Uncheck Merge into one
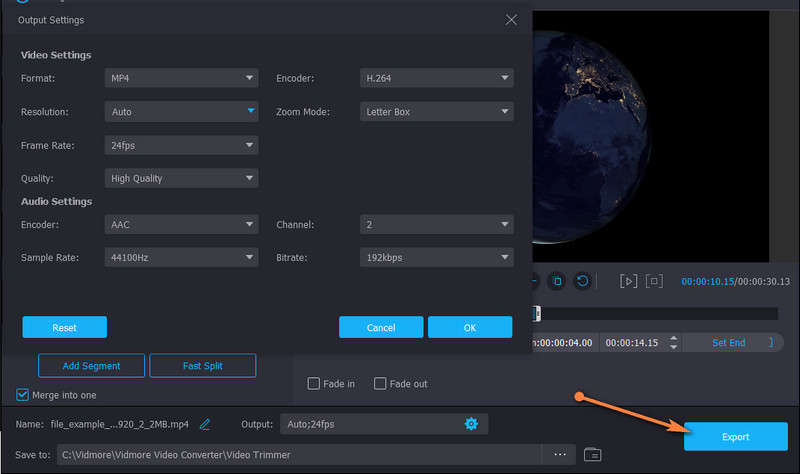This screenshot has height=474, width=800. point(24,394)
